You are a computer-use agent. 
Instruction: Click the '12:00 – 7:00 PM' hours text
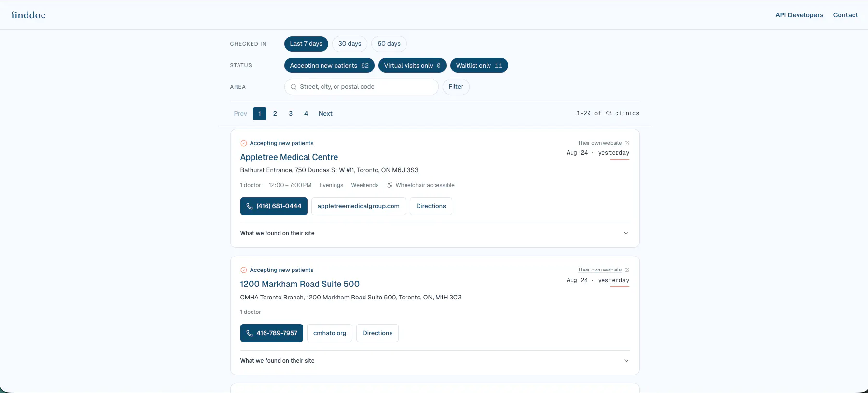coord(290,185)
